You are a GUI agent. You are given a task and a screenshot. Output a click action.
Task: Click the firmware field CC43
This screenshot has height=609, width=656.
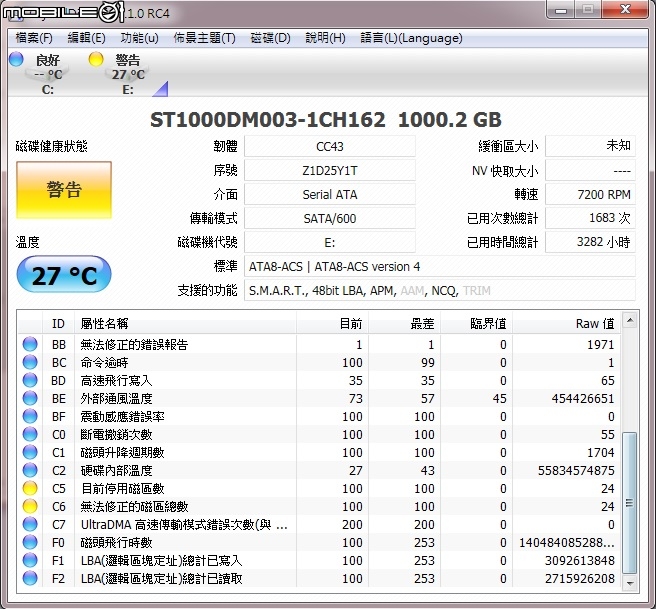point(330,146)
